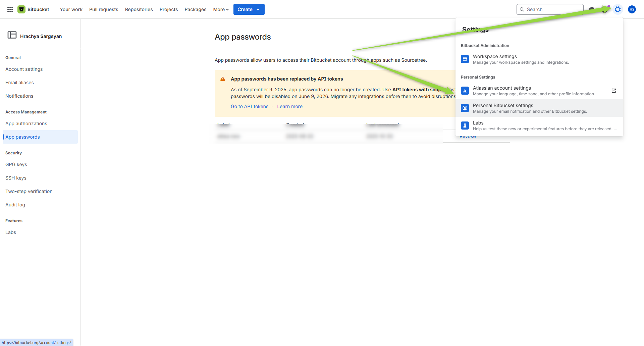Click the Personal Bitbucket settings icon
Screen dimensions: 644x346
point(465,108)
